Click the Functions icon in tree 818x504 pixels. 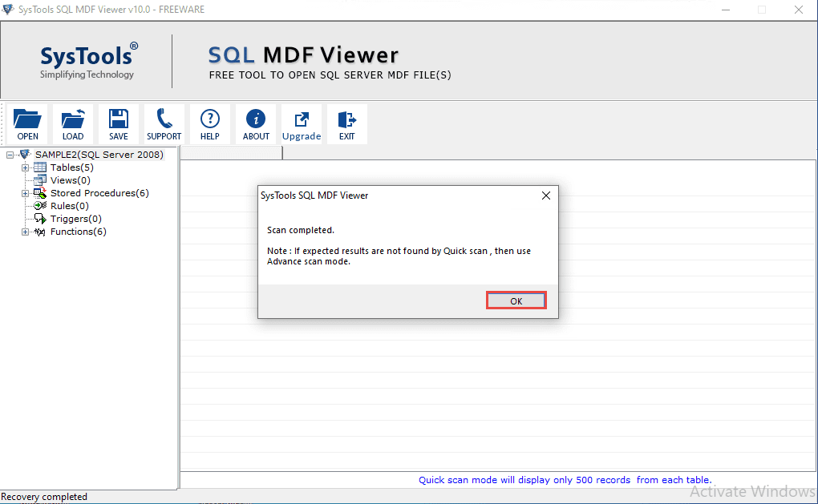point(40,232)
